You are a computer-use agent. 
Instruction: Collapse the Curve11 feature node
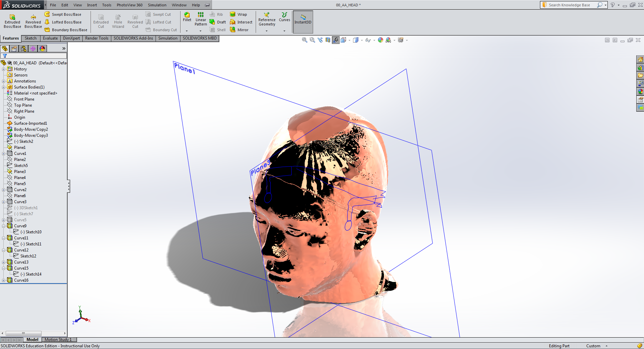[x=3, y=238]
